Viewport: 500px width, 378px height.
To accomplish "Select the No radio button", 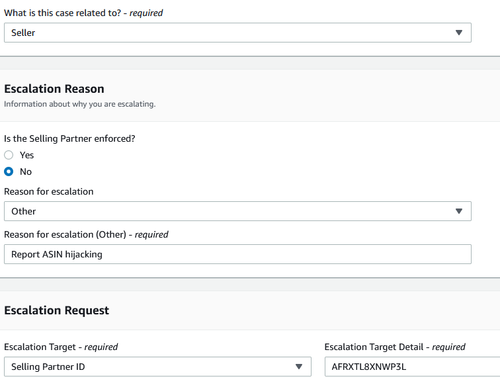I will (x=9, y=172).
